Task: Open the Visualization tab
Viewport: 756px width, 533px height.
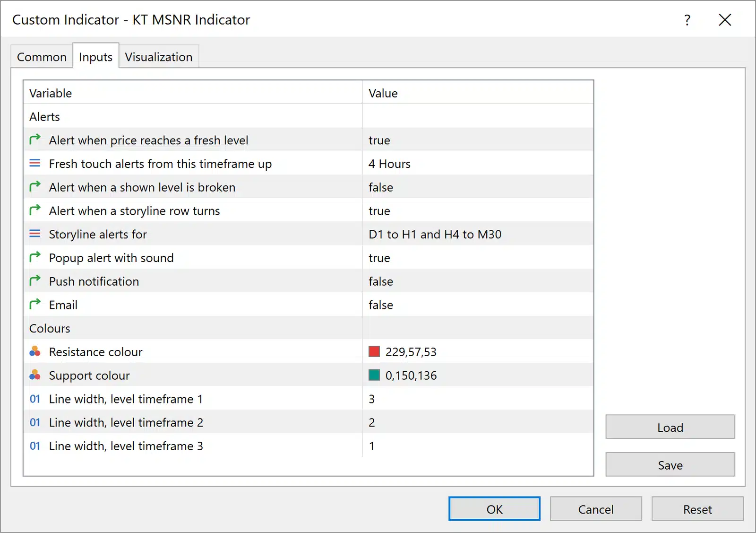Action: tap(159, 57)
